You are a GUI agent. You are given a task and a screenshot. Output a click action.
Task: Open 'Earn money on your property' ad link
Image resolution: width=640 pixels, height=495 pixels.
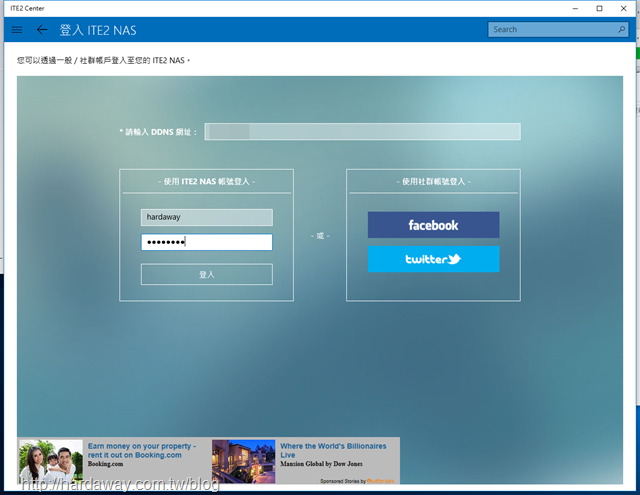point(142,451)
